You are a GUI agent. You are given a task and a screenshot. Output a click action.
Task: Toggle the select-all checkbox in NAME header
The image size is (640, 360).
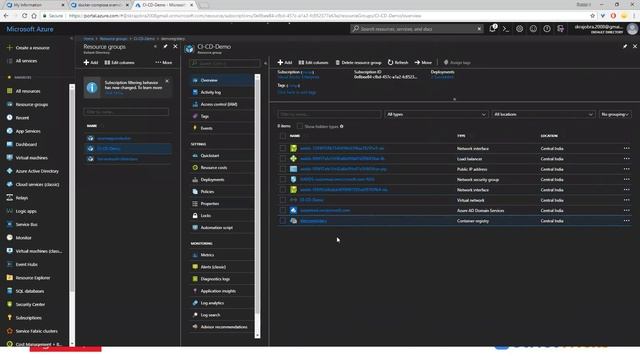[283, 136]
